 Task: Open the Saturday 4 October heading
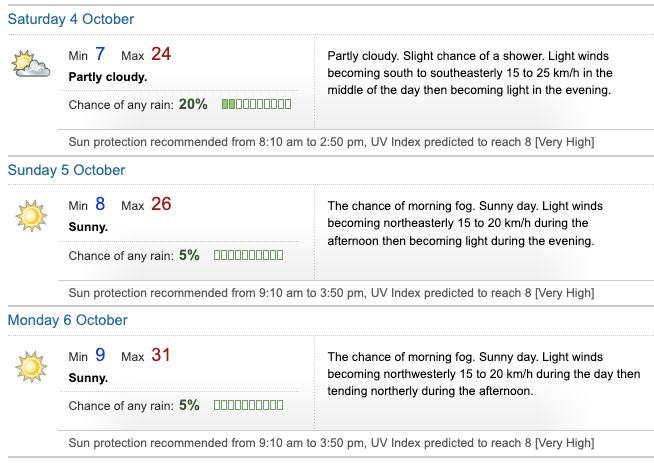point(71,19)
